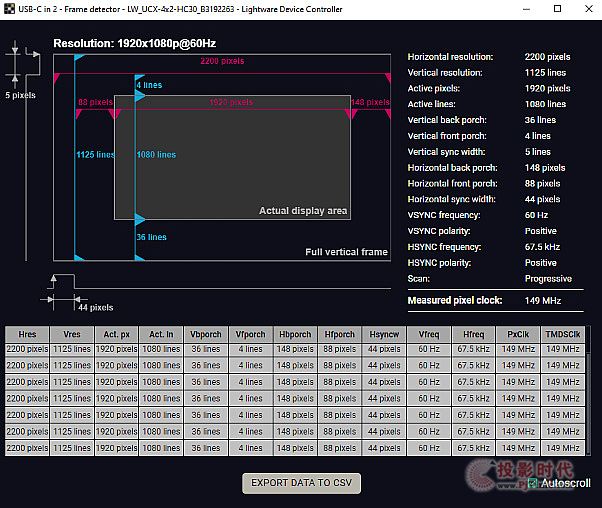Click the 'Actual display area' label
Image resolution: width=602 pixels, height=508 pixels.
click(x=303, y=210)
